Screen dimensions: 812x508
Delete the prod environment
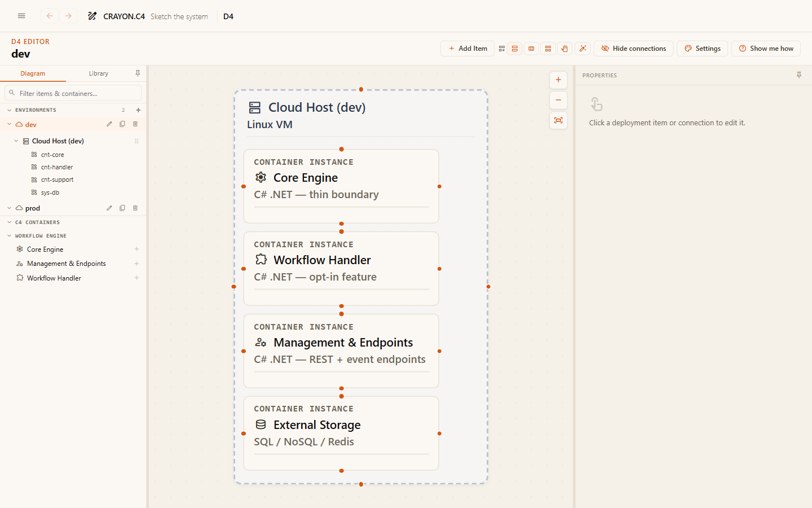(135, 208)
